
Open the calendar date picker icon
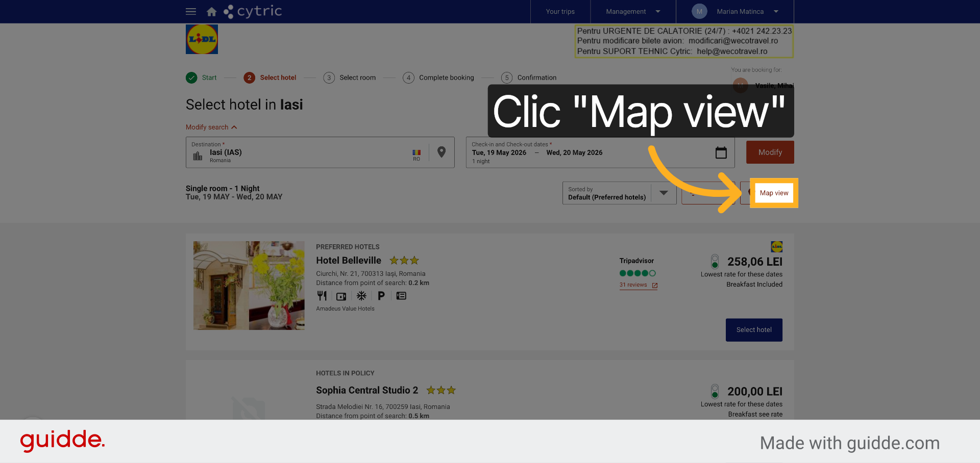(x=721, y=152)
